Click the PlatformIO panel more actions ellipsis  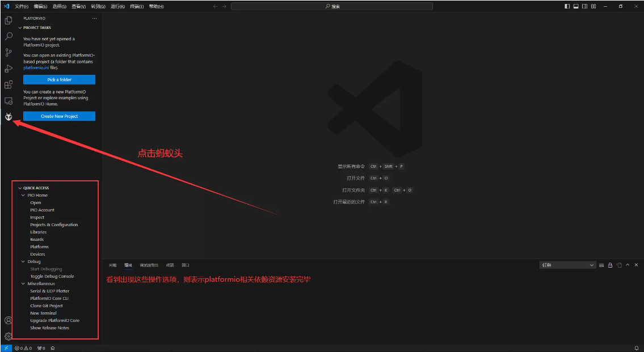point(94,19)
